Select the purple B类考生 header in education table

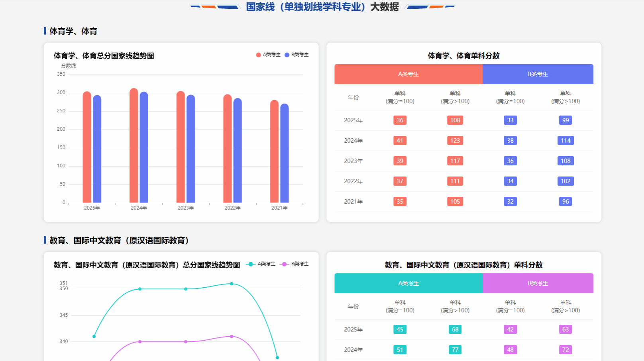(x=538, y=283)
